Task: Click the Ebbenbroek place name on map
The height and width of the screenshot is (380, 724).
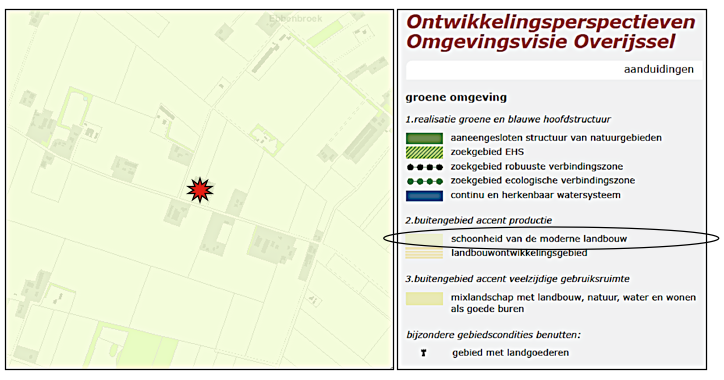Action: (296, 19)
